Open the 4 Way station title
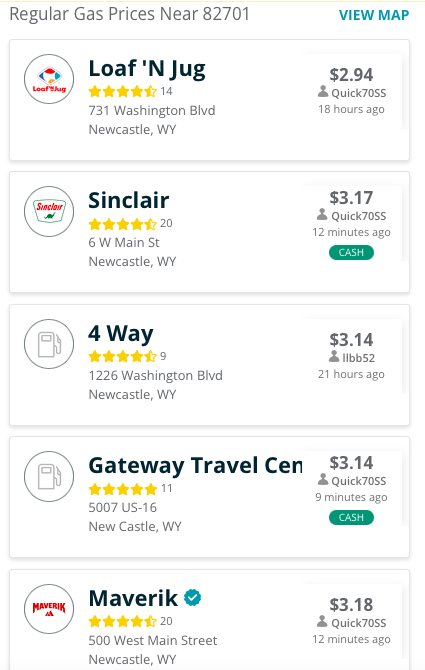425x670 pixels. pos(121,334)
